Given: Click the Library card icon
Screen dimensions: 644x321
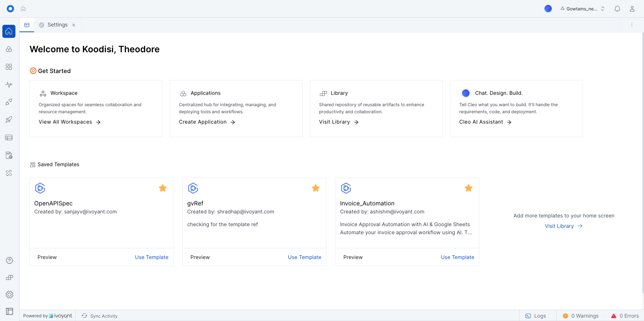Looking at the screenshot, I should (x=323, y=93).
